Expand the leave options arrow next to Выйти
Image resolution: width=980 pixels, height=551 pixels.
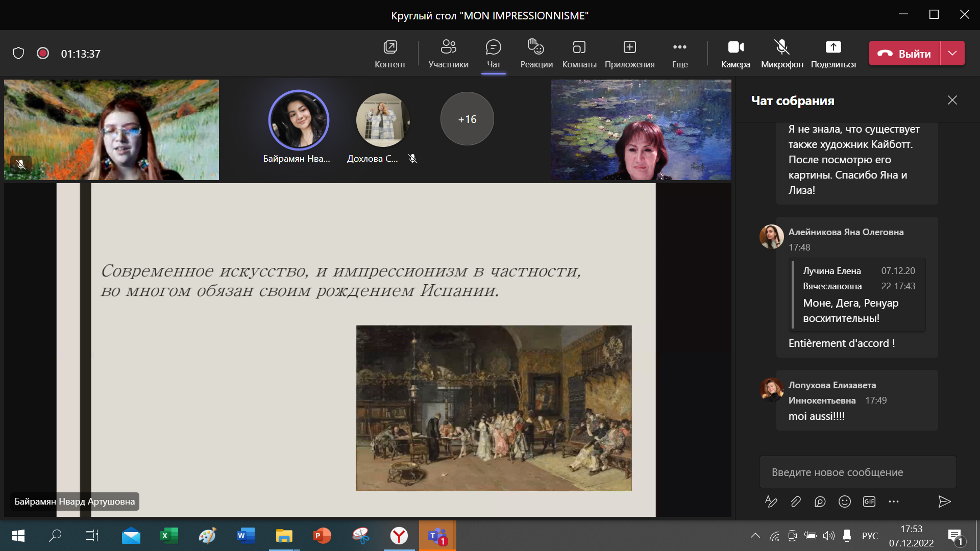pos(952,53)
